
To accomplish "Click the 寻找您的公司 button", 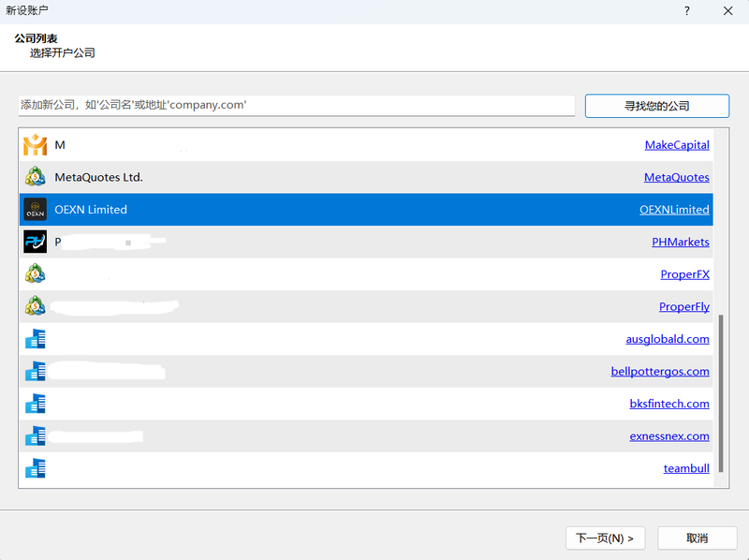I will pos(657,106).
